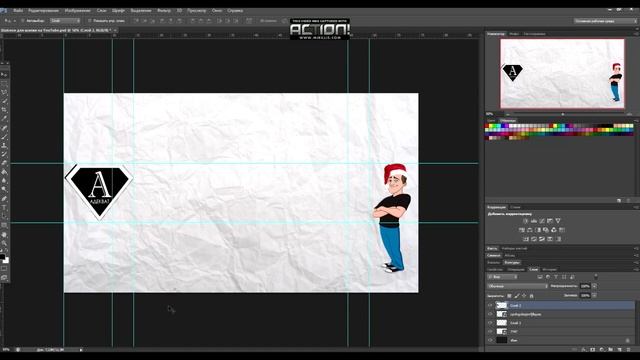
Task: Switch to the Наборы кистей tab
Action: tap(514, 248)
